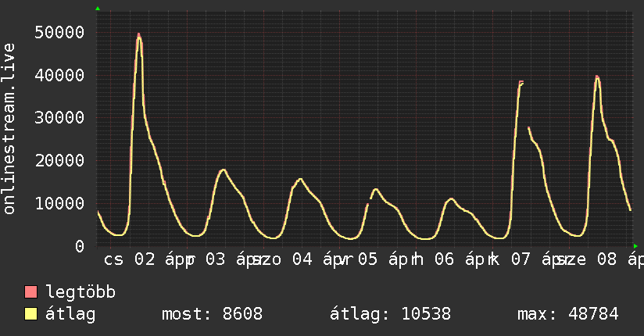
Task: Click the 40000 y-axis label
Action: point(59,75)
